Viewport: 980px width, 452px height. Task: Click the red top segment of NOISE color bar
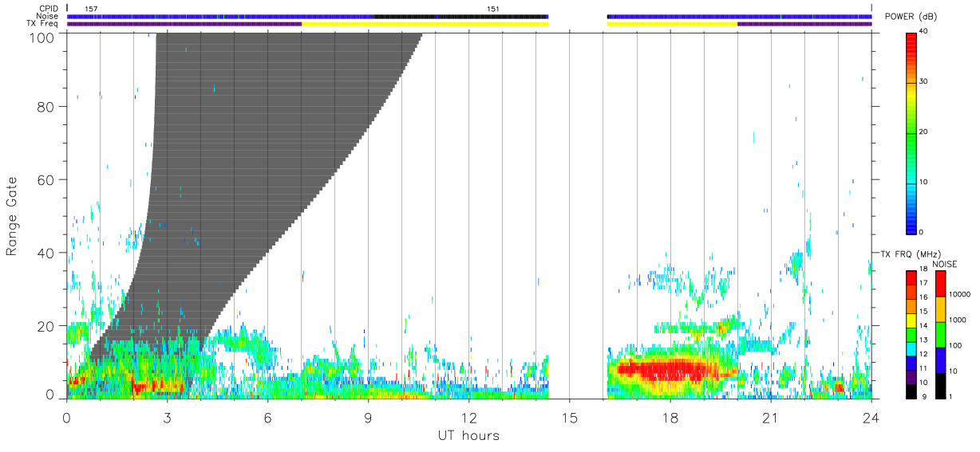click(942, 283)
